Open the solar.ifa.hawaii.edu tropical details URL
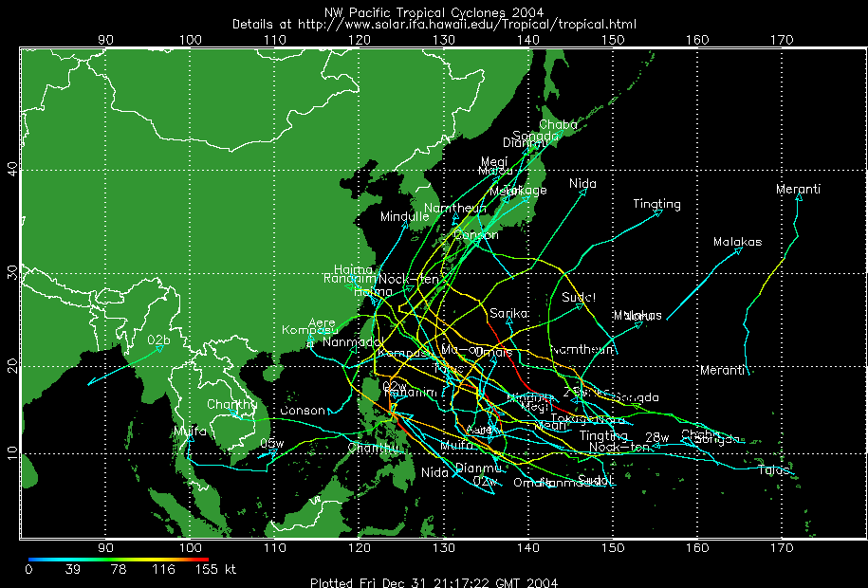 coord(434,24)
